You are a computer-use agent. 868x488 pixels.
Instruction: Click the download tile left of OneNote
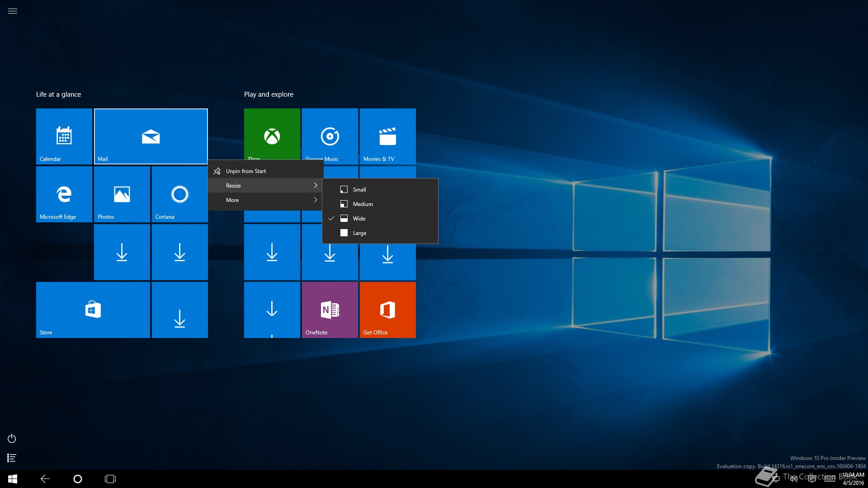point(272,310)
